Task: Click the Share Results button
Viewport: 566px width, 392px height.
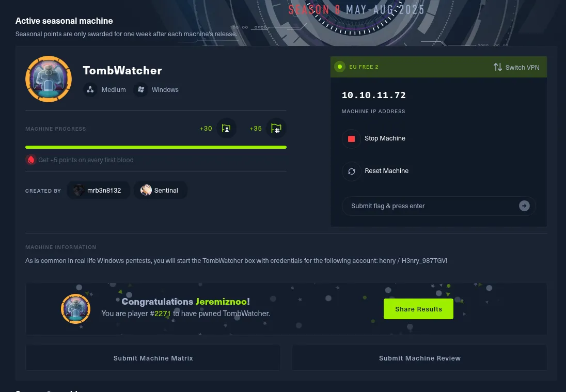Action: coord(418,309)
